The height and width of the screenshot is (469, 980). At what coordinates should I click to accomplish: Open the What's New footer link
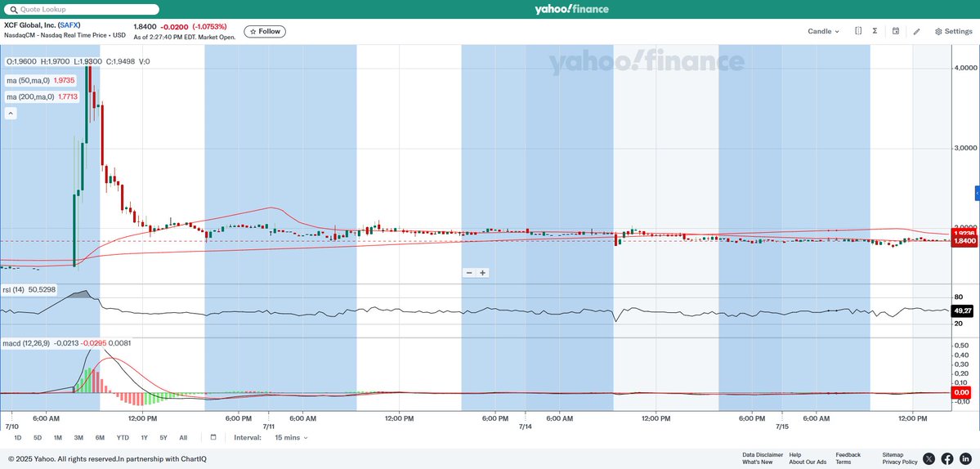click(757, 462)
